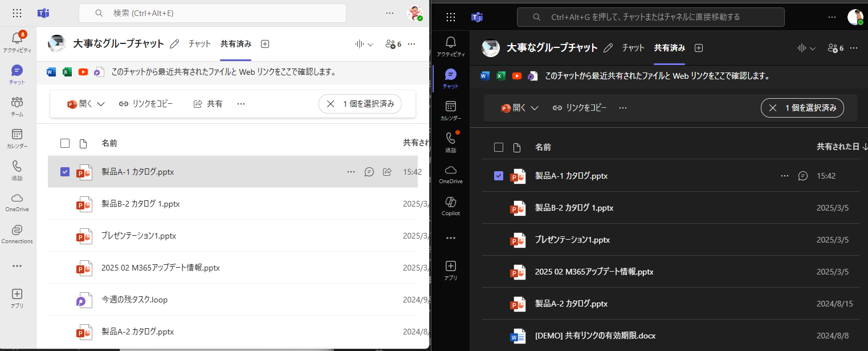Open the conversation icon for 製品A-1 in dark Teams
The image size is (868, 351).
pyautogui.click(x=803, y=176)
